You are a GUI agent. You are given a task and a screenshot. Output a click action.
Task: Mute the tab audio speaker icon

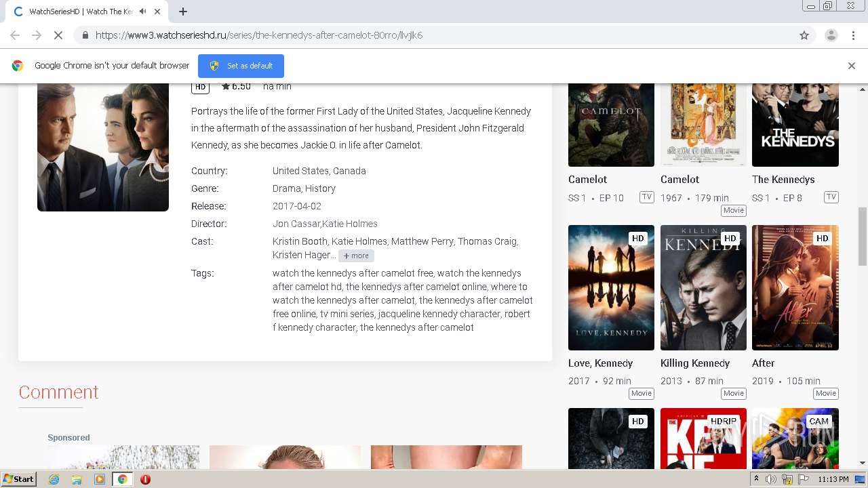click(x=142, y=12)
